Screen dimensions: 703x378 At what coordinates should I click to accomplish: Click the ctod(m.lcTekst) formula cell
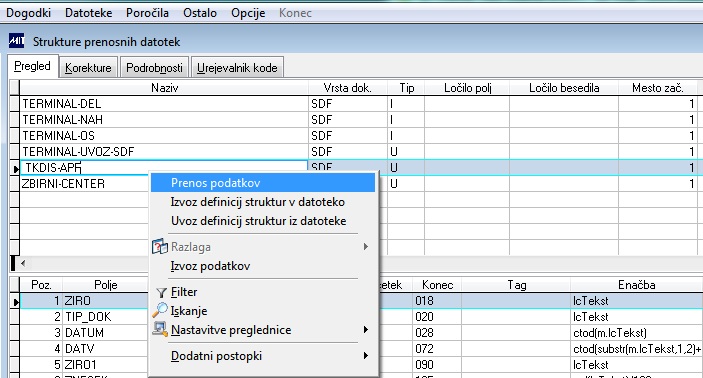pyautogui.click(x=637, y=333)
